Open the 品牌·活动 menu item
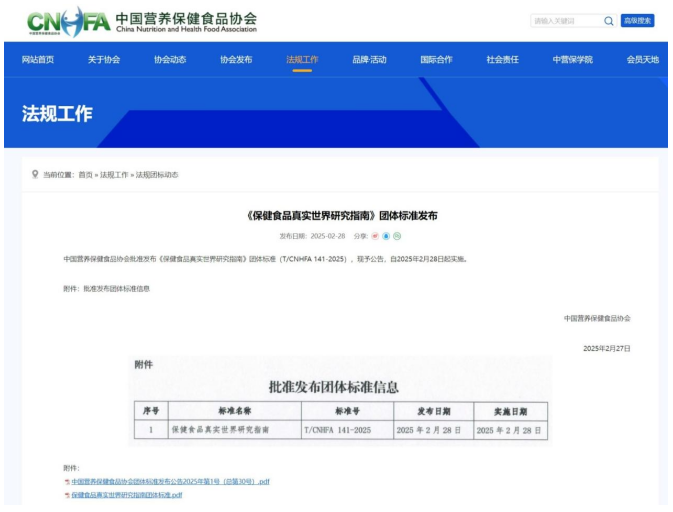This screenshot has width=673, height=512. click(x=370, y=60)
